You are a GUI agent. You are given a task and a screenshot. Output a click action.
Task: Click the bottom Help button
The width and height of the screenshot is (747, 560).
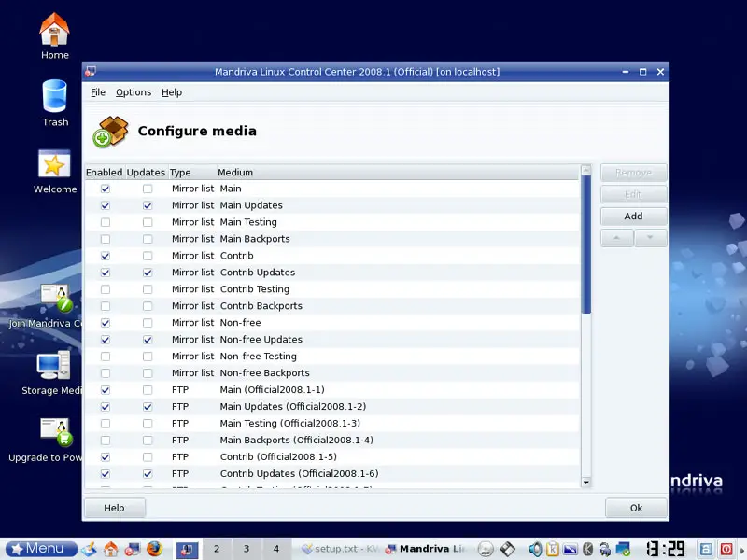[x=114, y=508]
